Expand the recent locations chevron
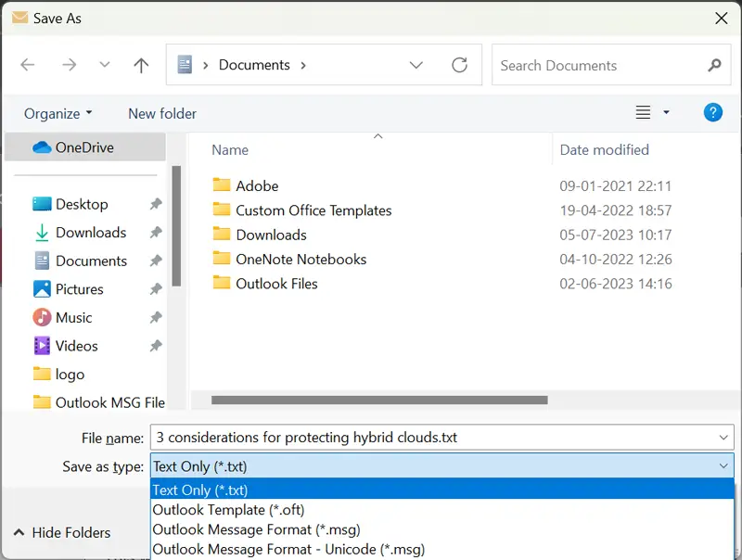742x560 pixels. [105, 65]
